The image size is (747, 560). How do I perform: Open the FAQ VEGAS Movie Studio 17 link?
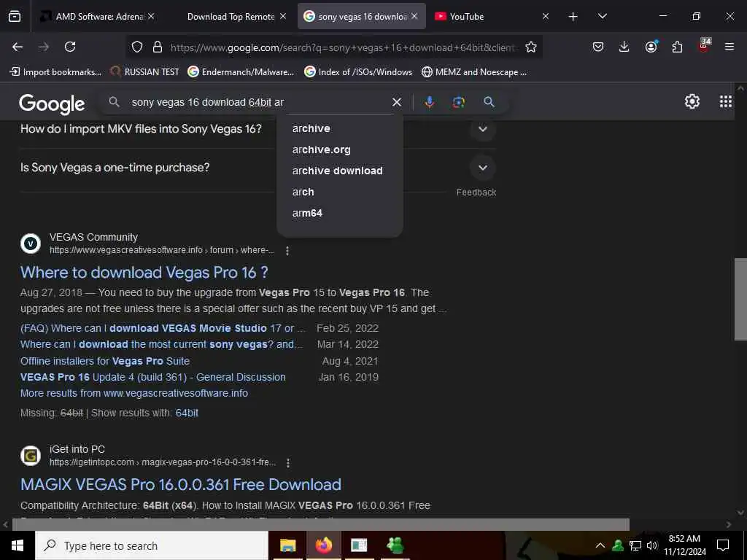tap(163, 328)
